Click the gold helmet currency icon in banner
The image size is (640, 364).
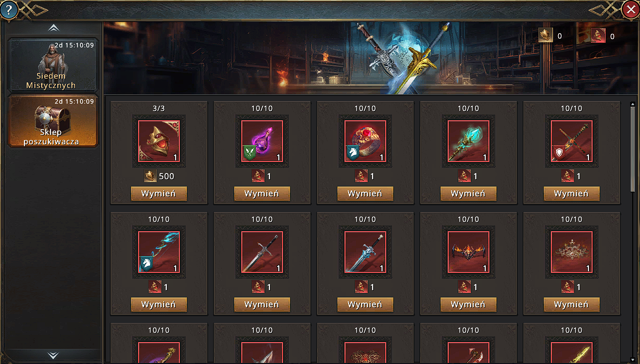point(546,35)
